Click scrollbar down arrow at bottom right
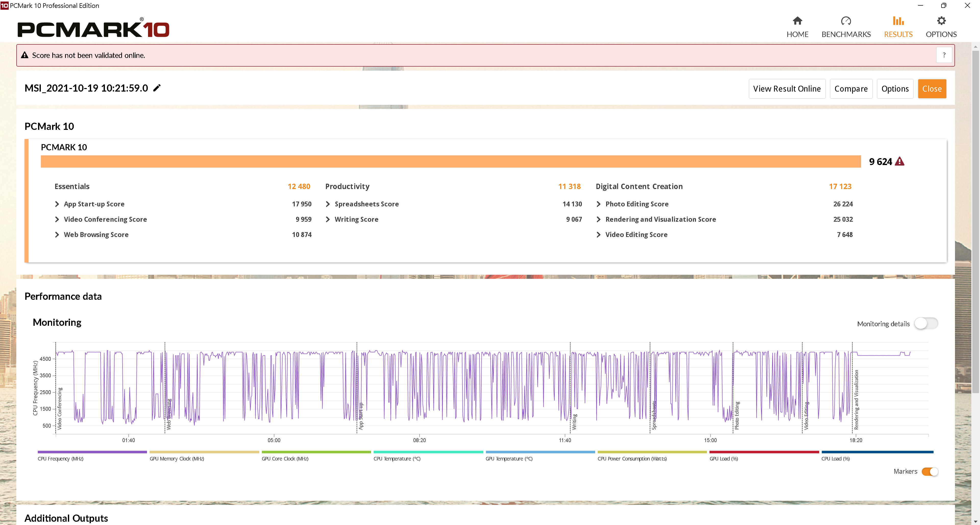The height and width of the screenshot is (525, 980). [975, 521]
